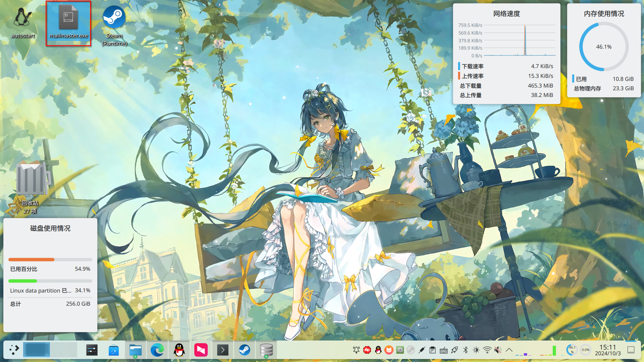This screenshot has width=644, height=362.
Task: Click the 46.1% memory monitor in panel
Action: pyautogui.click(x=572, y=350)
